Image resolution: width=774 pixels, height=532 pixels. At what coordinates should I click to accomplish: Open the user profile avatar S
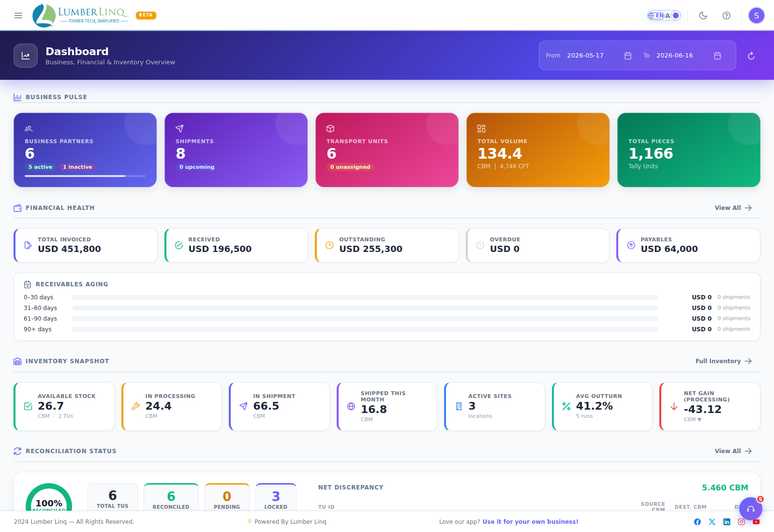(x=757, y=15)
